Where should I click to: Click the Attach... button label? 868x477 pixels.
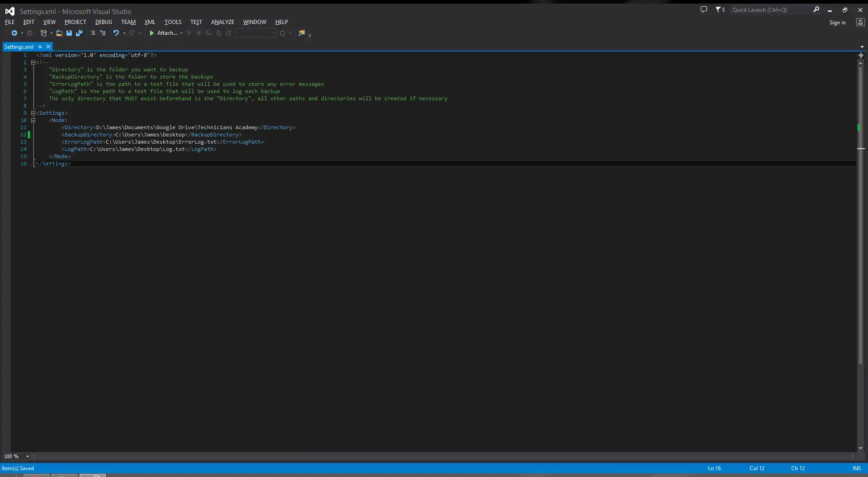(x=167, y=33)
